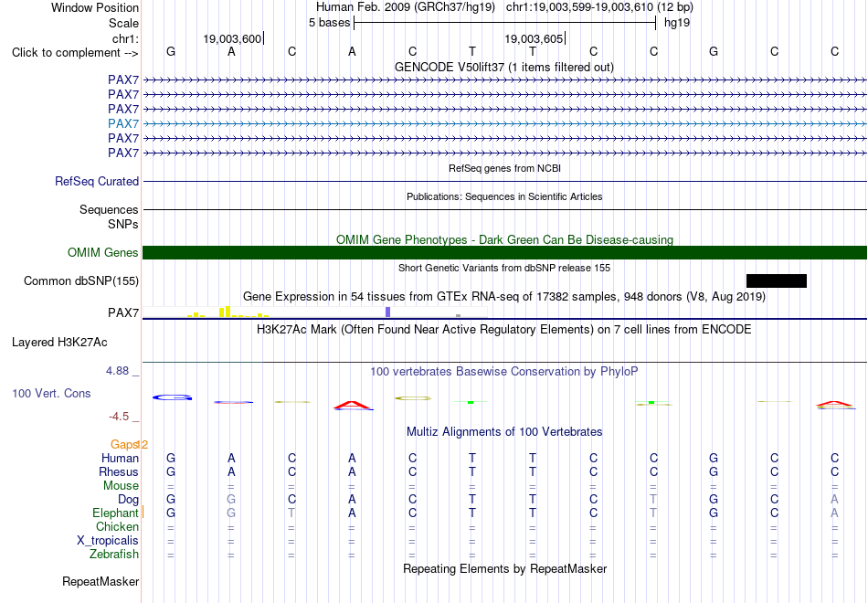Viewport: 868px width, 603px height.
Task: Open 'Publications: Sequences in Scientific Articles' title
Action: pyautogui.click(x=504, y=196)
